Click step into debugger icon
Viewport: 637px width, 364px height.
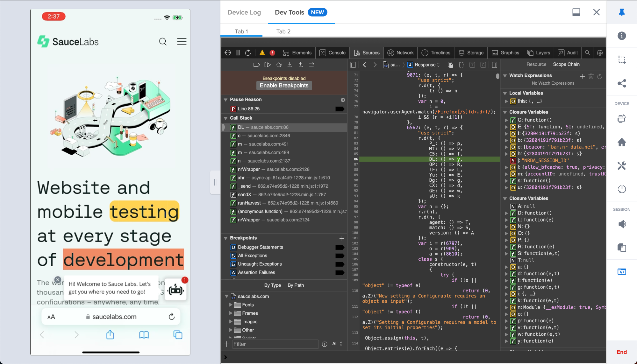(290, 65)
